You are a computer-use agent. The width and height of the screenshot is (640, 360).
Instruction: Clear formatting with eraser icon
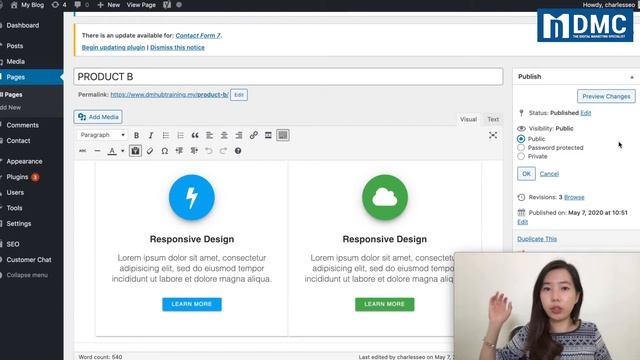click(150, 151)
